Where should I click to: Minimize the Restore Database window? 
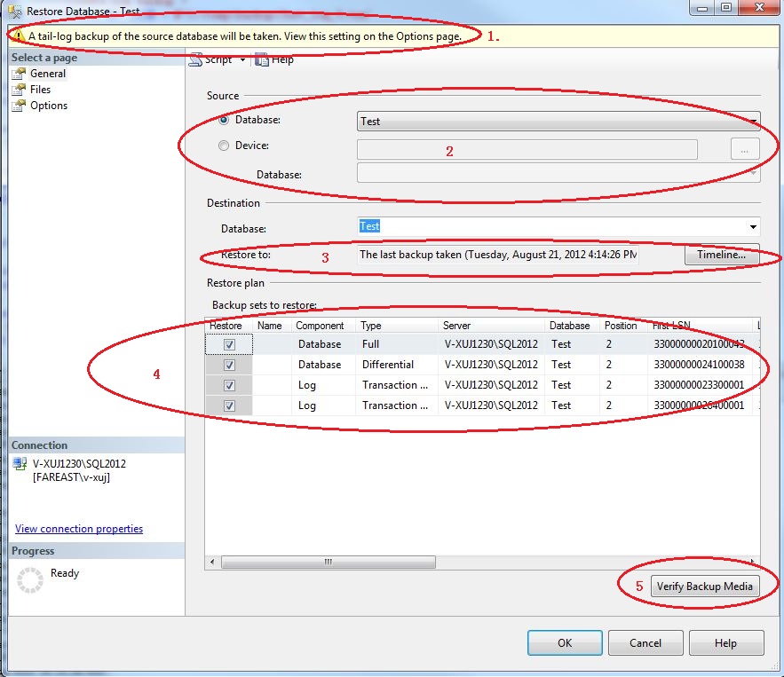702,7
